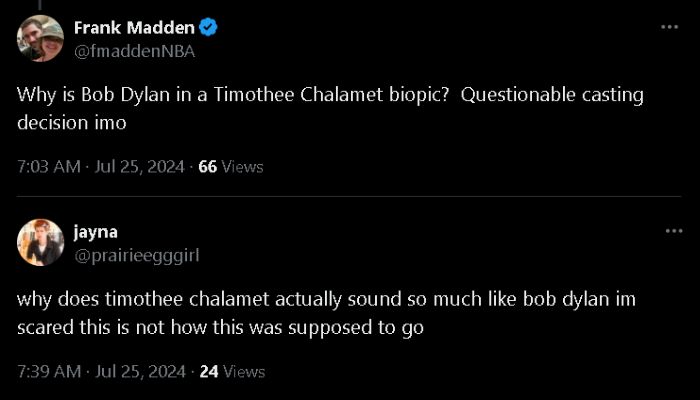Open more options on Frank Madden's post
This screenshot has width=700, height=400.
click(x=670, y=27)
